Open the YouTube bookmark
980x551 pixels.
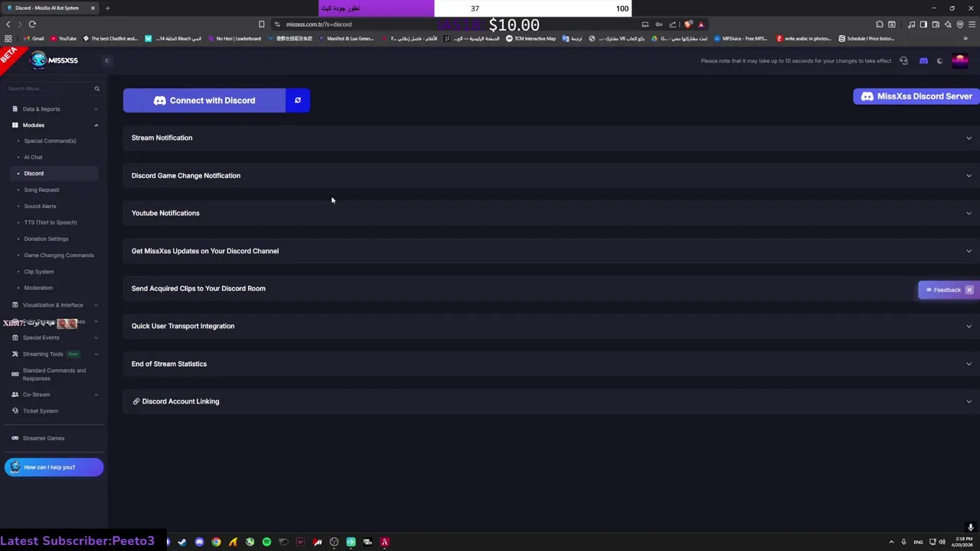click(x=64, y=38)
